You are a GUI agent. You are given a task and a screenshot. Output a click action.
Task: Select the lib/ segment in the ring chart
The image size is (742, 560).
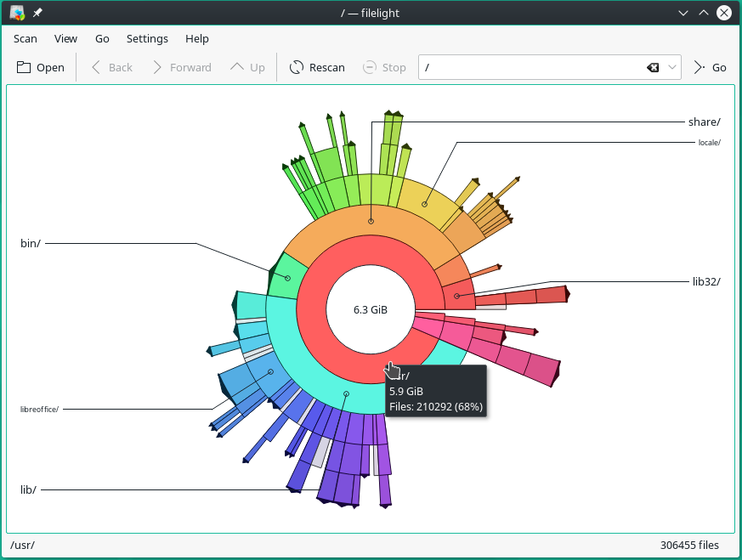click(345, 393)
